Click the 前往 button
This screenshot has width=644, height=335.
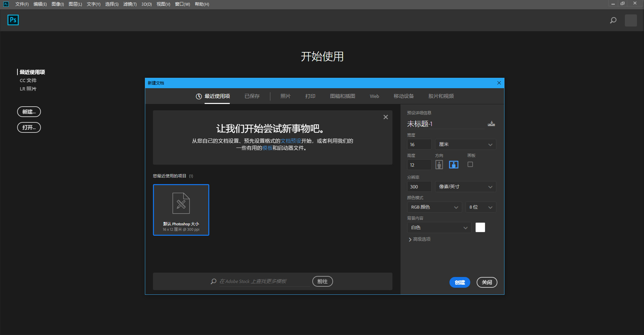point(323,281)
